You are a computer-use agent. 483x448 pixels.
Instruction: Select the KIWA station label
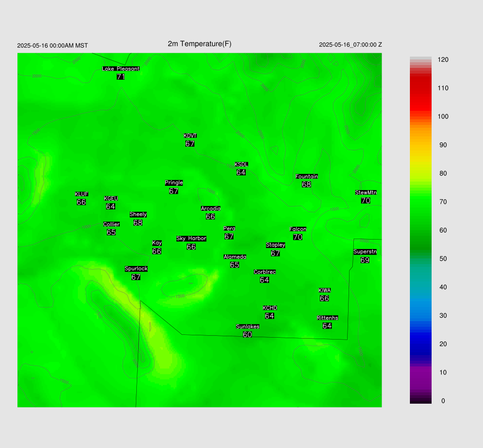[x=325, y=290]
